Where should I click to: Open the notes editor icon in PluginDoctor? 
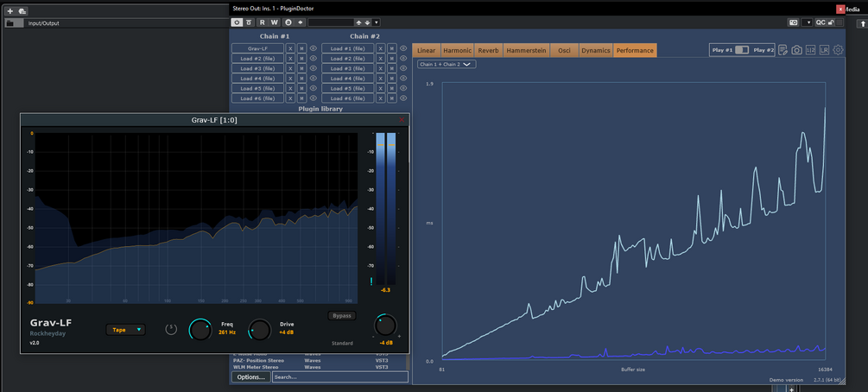[x=782, y=50]
